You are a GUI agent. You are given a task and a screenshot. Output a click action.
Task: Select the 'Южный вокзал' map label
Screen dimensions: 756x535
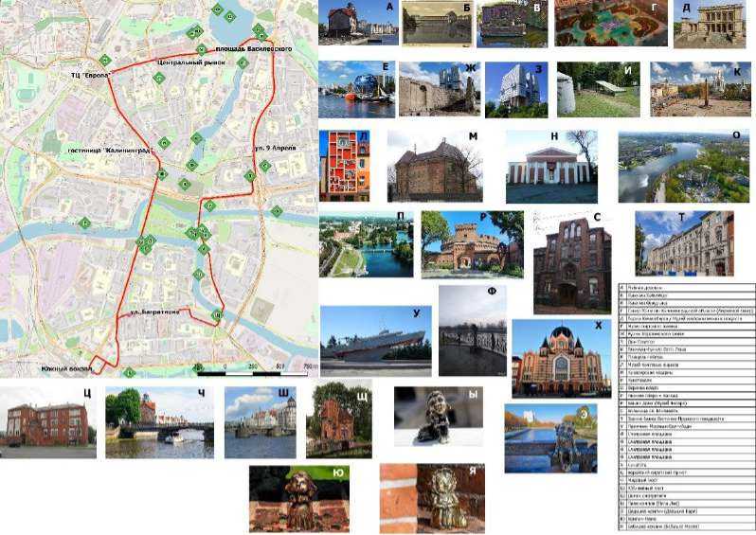66,369
